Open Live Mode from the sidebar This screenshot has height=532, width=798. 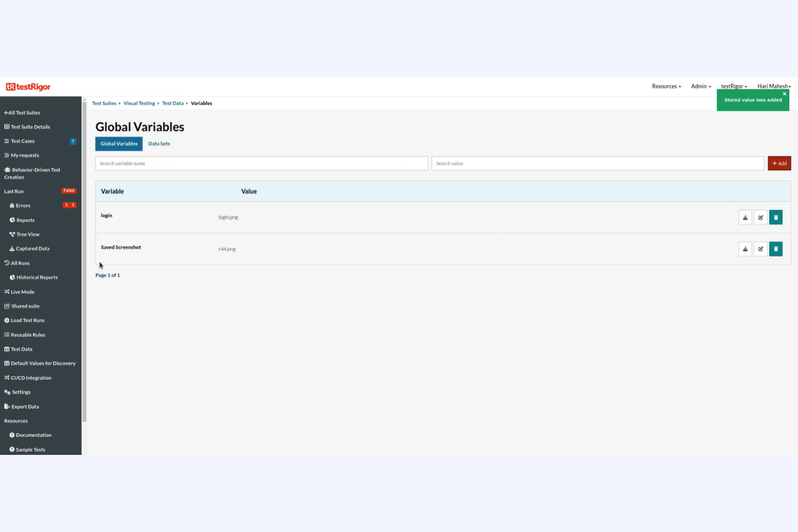click(22, 292)
